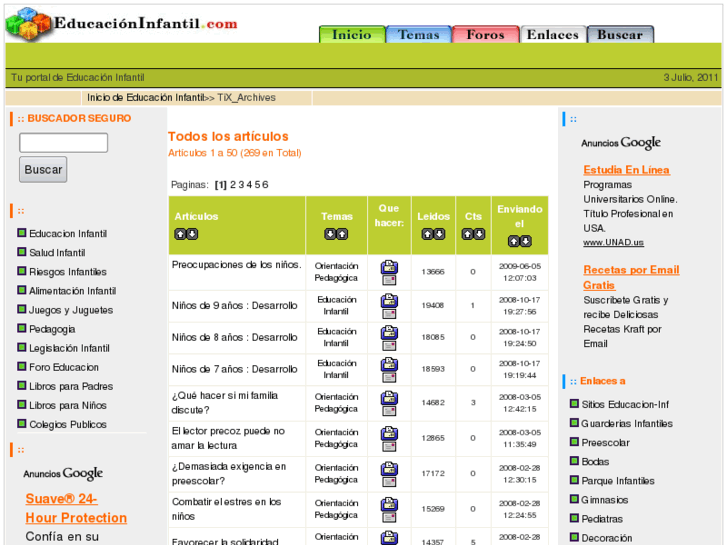Viewport: 727px width, 545px height.
Task: Open sidebar link Legislación Infantil
Action: pyautogui.click(x=69, y=348)
